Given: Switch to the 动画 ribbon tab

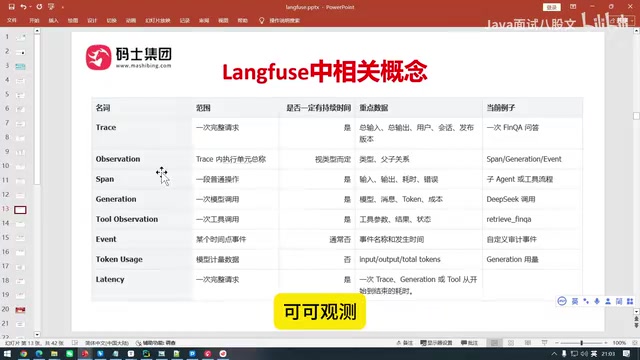Looking at the screenshot, I should click(131, 20).
